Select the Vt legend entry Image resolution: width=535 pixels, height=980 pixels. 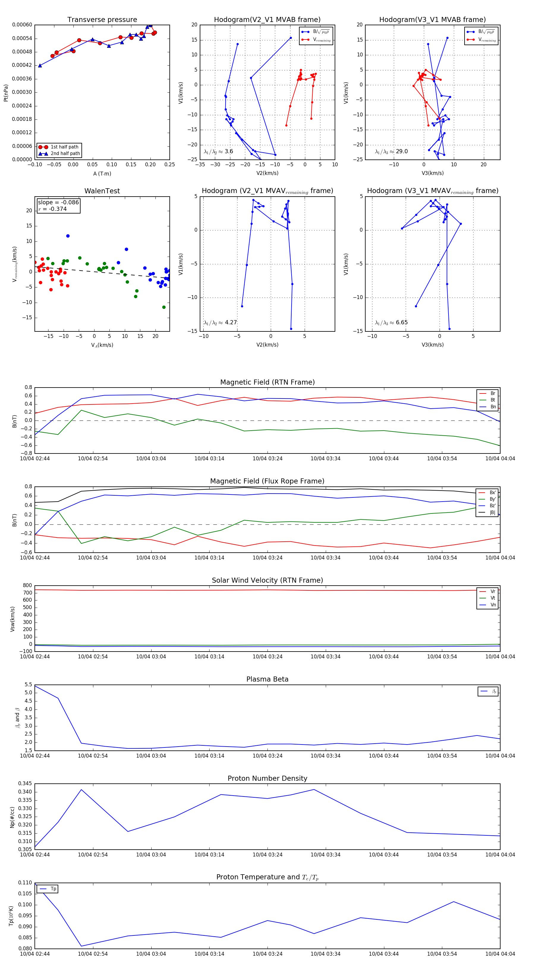[x=487, y=598]
